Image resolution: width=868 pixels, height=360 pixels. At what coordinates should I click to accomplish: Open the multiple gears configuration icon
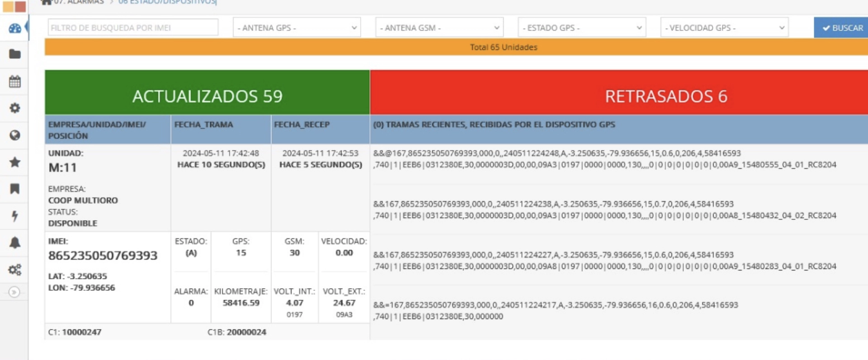15,270
